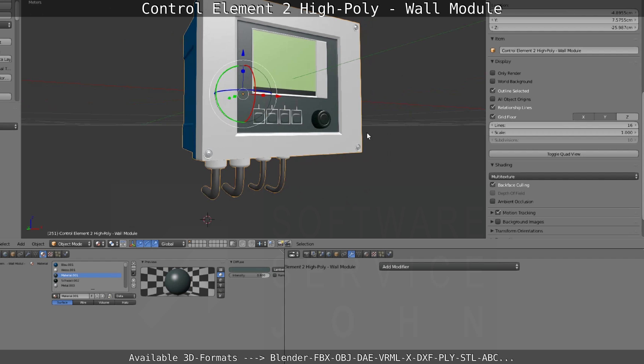Unlink Material.001 with the X icon
644x364 pixels.
pyautogui.click(x=102, y=296)
